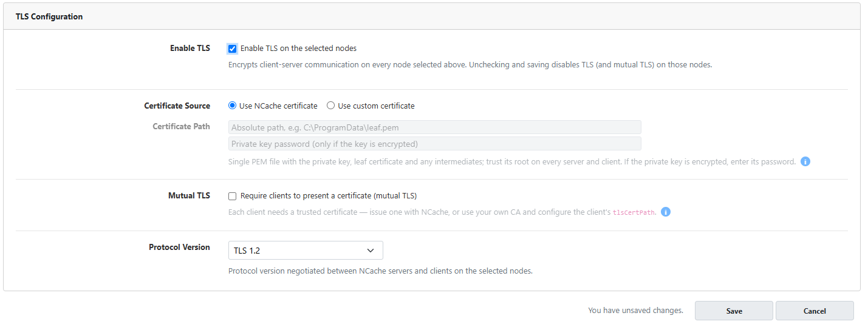Enable Require clients to present a certificate
The height and width of the screenshot is (327, 868).
point(232,196)
